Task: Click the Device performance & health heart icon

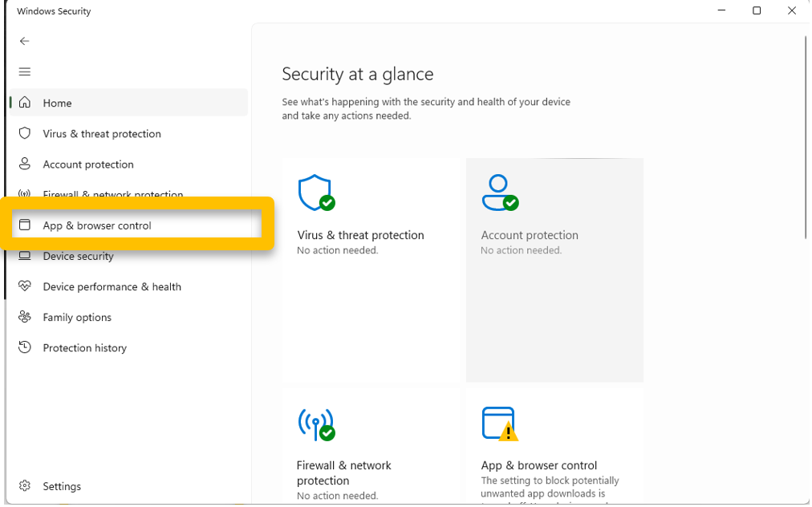Action: pyautogui.click(x=25, y=286)
